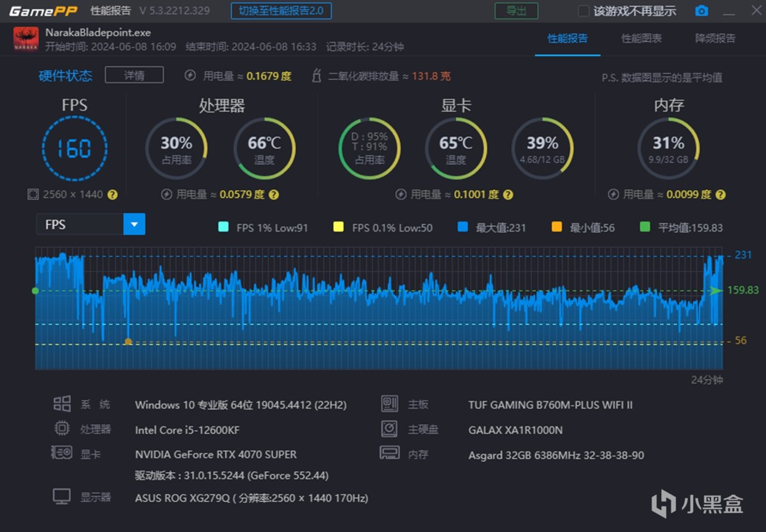Click the orange 最小值 legend swatch

coord(557,227)
